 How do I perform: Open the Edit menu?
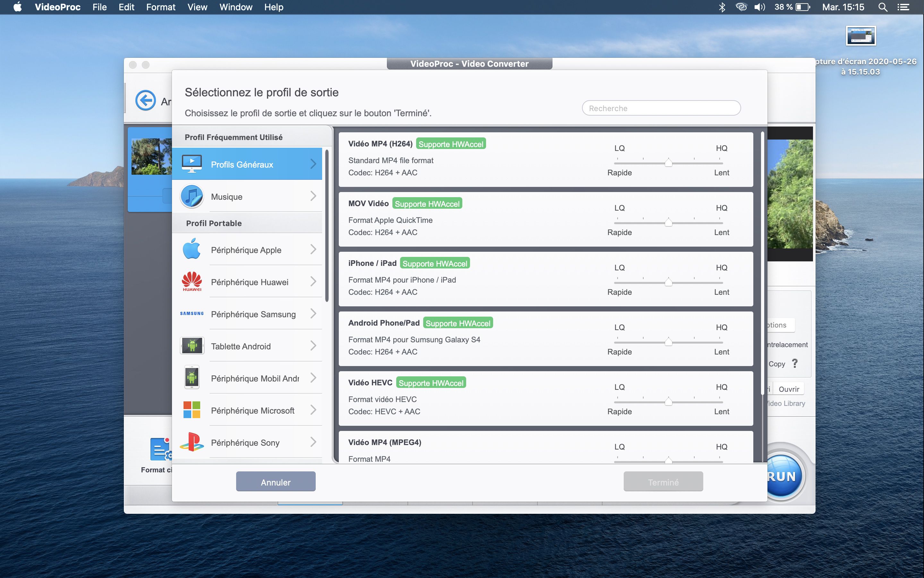[126, 7]
